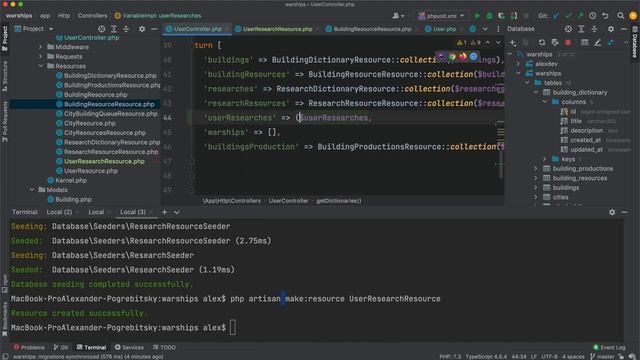Open CityResource.php in project tree
This screenshot has width=640, height=360.
coord(90,123)
